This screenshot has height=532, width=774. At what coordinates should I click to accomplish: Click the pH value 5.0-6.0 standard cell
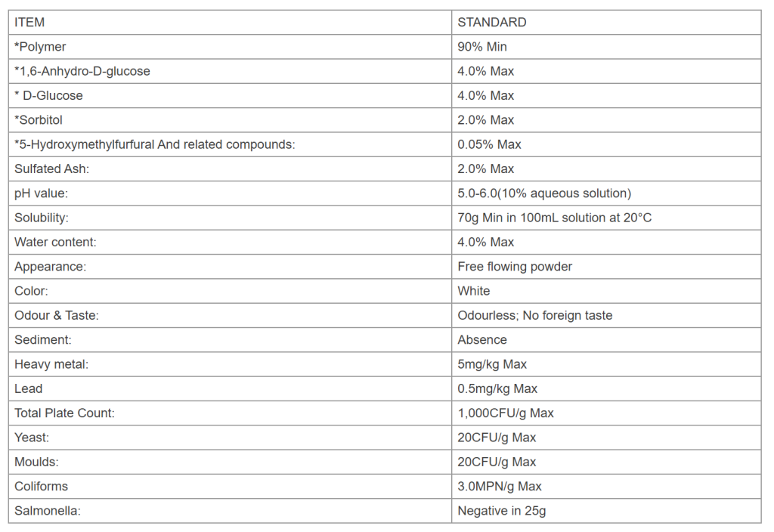606,193
